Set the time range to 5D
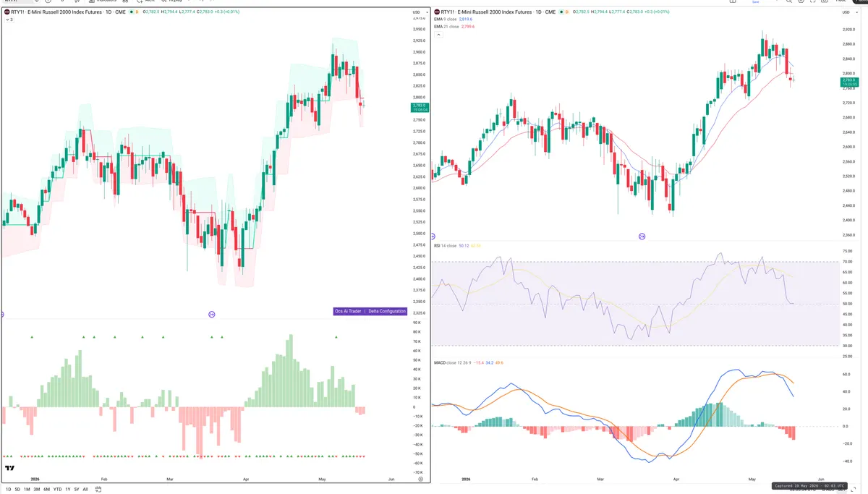Image resolution: width=868 pixels, height=494 pixels. click(17, 490)
